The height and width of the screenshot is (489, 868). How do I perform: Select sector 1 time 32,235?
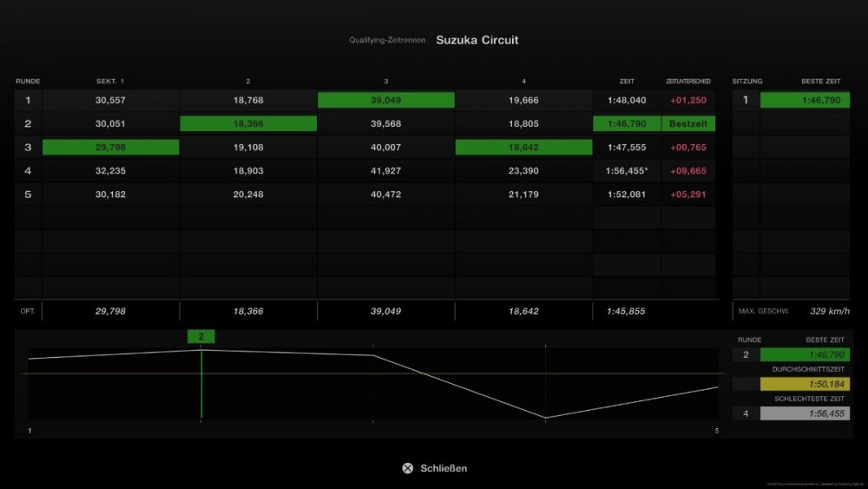point(110,170)
